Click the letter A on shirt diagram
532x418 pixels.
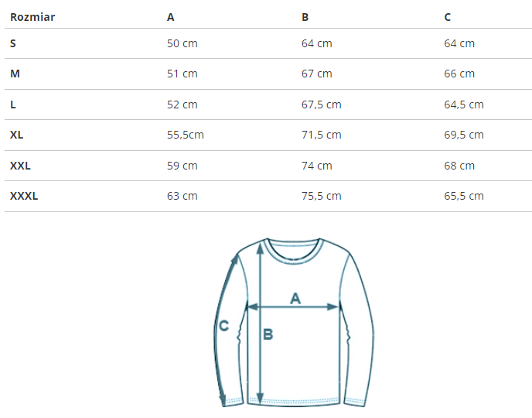coord(295,299)
